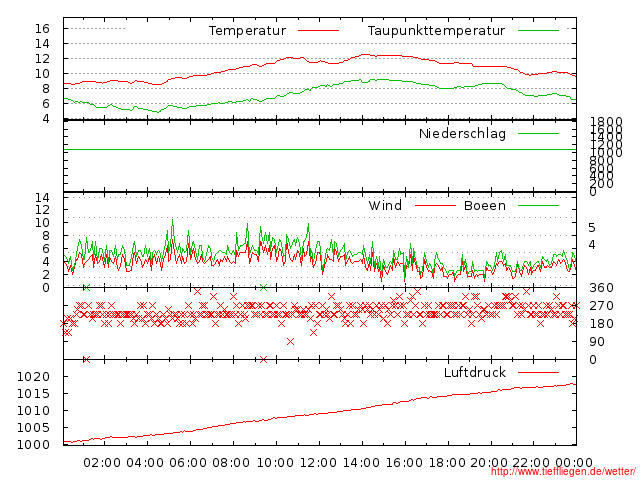Screen dimensions: 640x480
Task: Select the green Boeen legend line
Action: pos(538,206)
